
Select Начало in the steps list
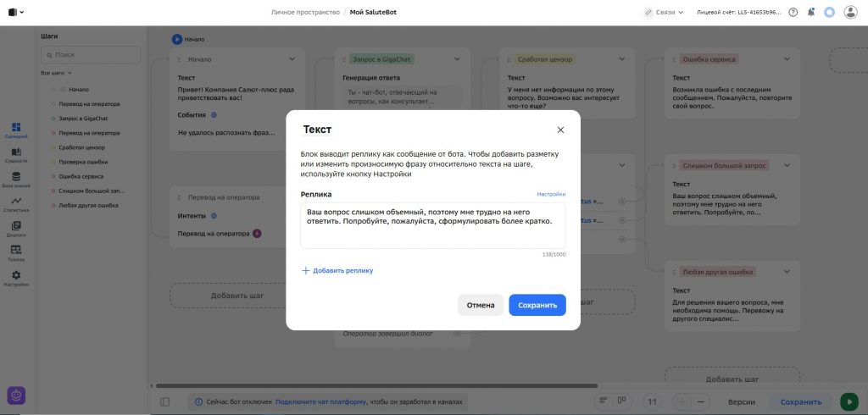coord(79,89)
